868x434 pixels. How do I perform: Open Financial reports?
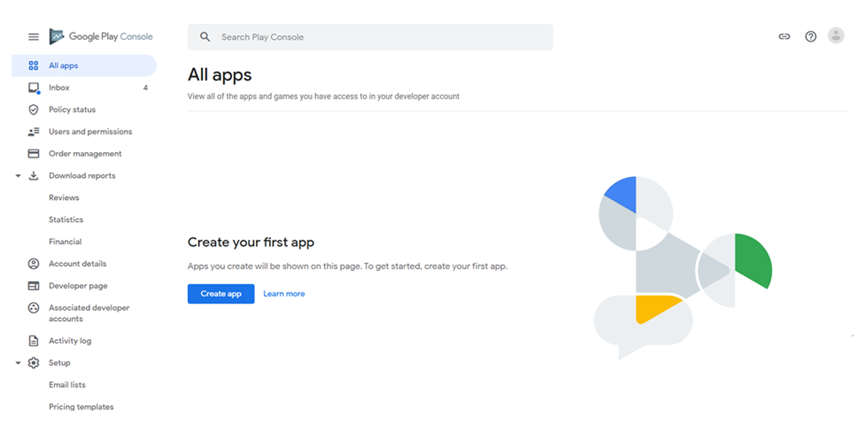65,241
